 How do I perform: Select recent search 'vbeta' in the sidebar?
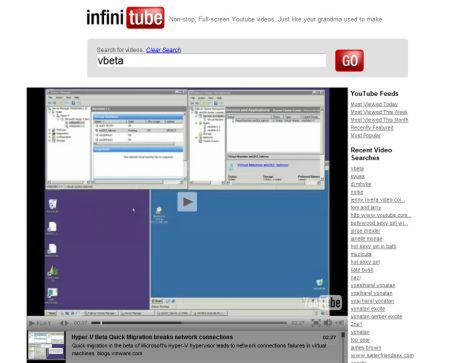click(x=357, y=169)
